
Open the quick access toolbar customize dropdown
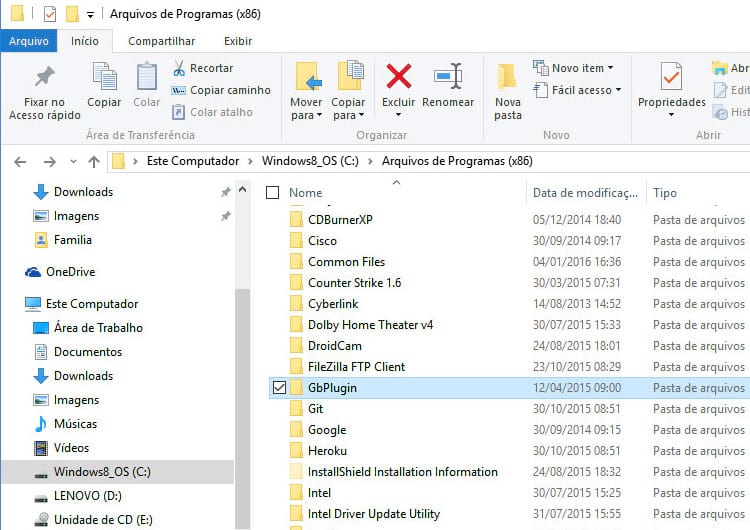(x=90, y=15)
